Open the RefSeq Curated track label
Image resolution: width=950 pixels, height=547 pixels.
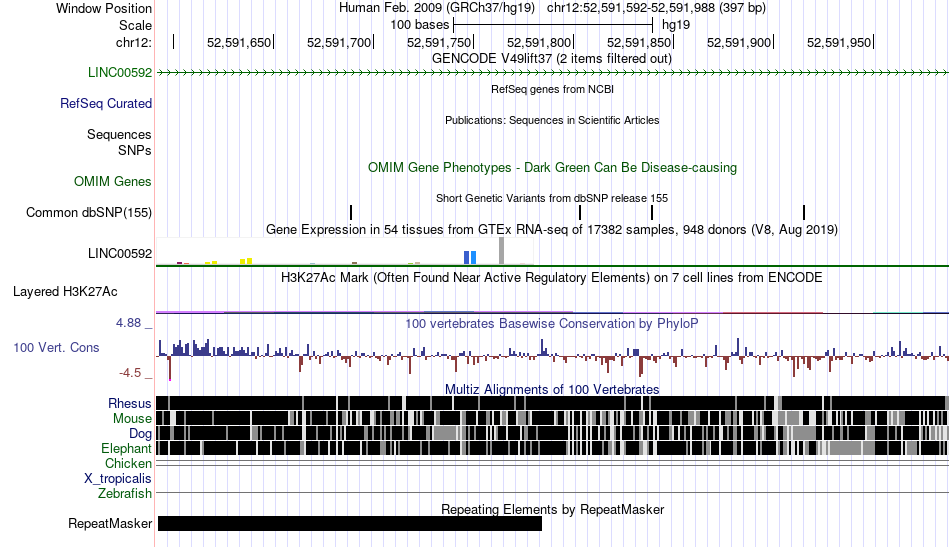[105, 104]
